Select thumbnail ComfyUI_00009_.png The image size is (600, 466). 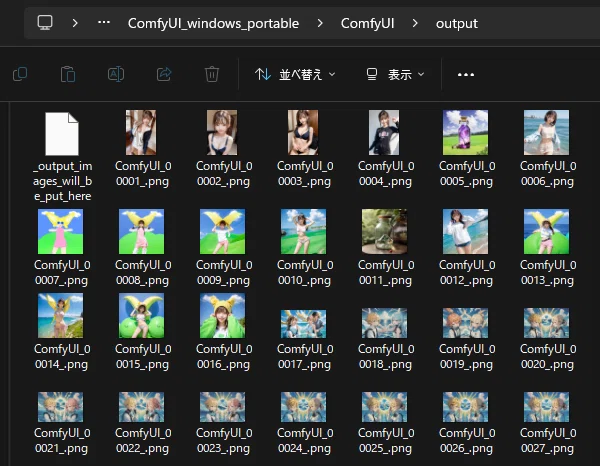click(222, 231)
